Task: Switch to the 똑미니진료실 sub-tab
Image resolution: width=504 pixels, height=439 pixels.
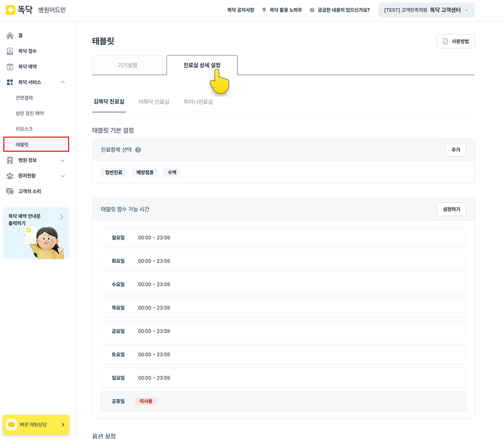Action: pyautogui.click(x=198, y=102)
